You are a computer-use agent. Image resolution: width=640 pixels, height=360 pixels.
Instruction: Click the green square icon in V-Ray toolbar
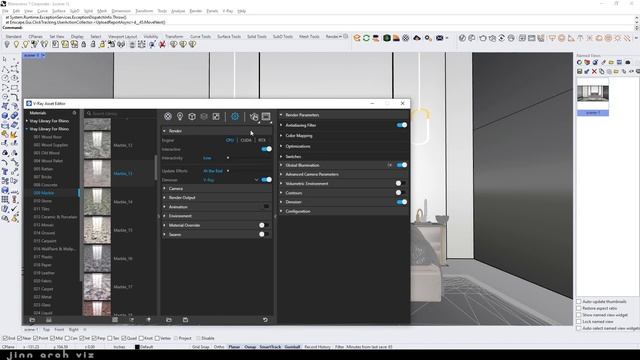click(387, 38)
